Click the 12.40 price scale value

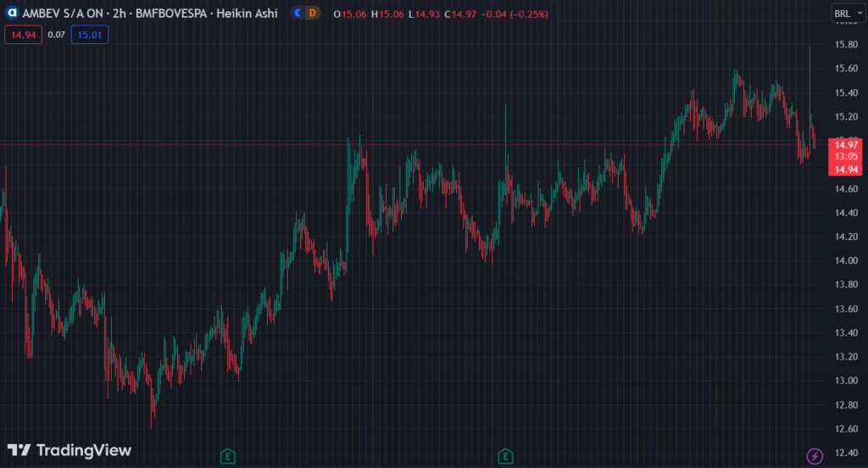tap(846, 453)
